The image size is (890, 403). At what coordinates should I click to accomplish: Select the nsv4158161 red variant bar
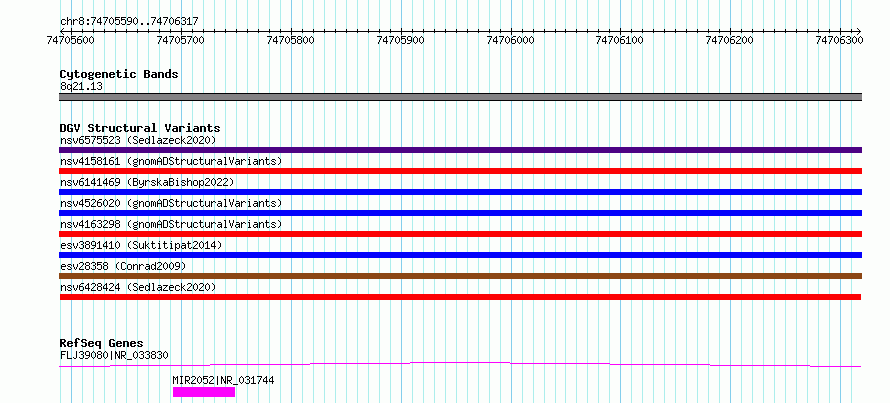(460, 171)
